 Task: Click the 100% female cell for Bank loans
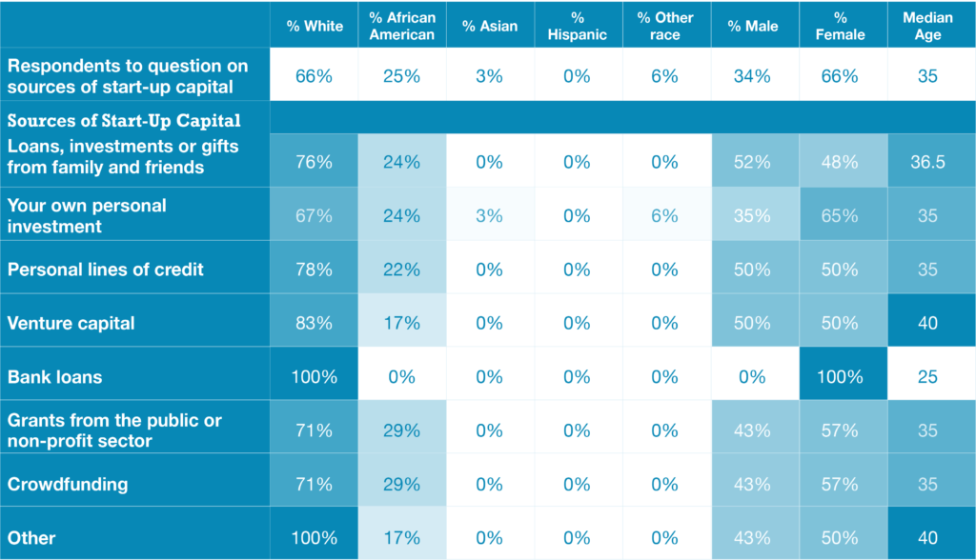[840, 376]
